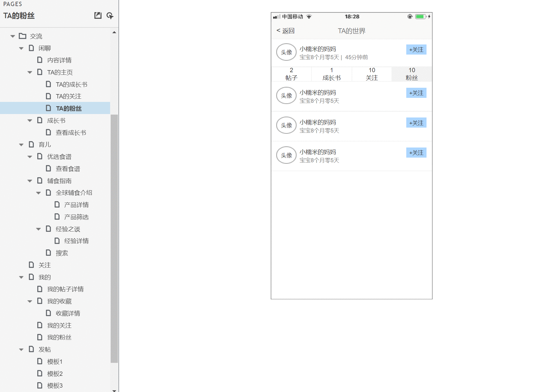560x392 pixels.
Task: Collapse the TA的主页 branch
Action: point(30,72)
